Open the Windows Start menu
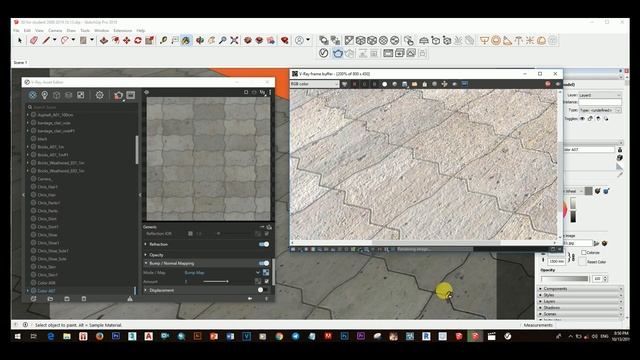Screen dimensions: 640x360 pos(18,336)
